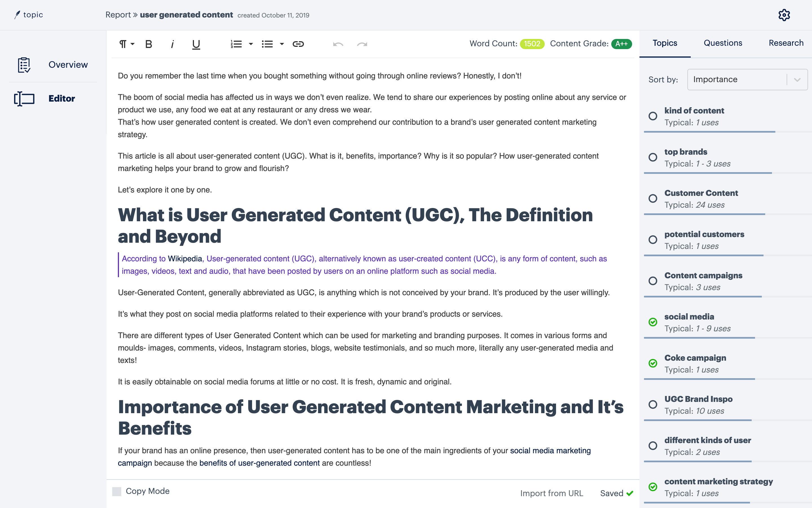Click the Overview clipboard icon
The height and width of the screenshot is (508, 812).
[24, 65]
